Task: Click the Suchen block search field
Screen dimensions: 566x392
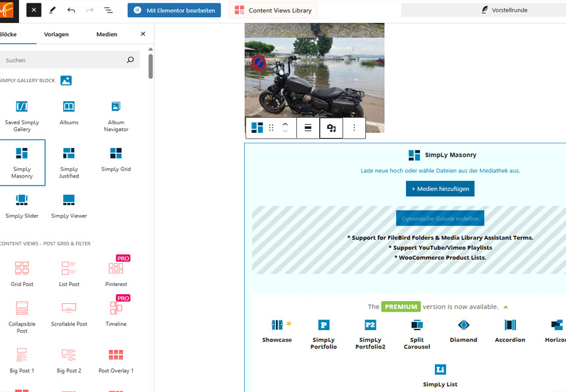Action: (x=64, y=61)
